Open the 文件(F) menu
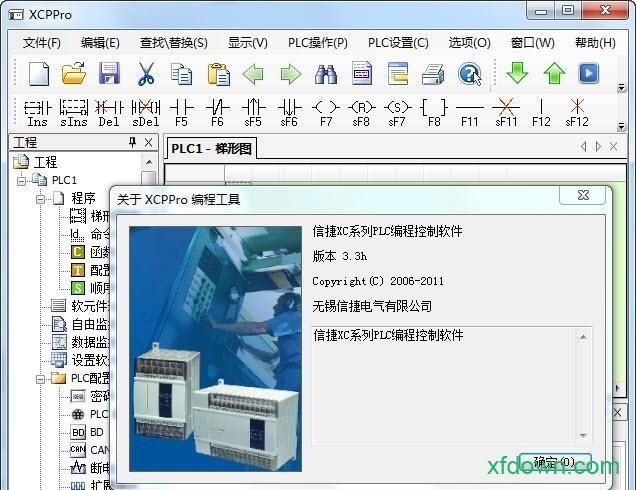 click(42, 43)
